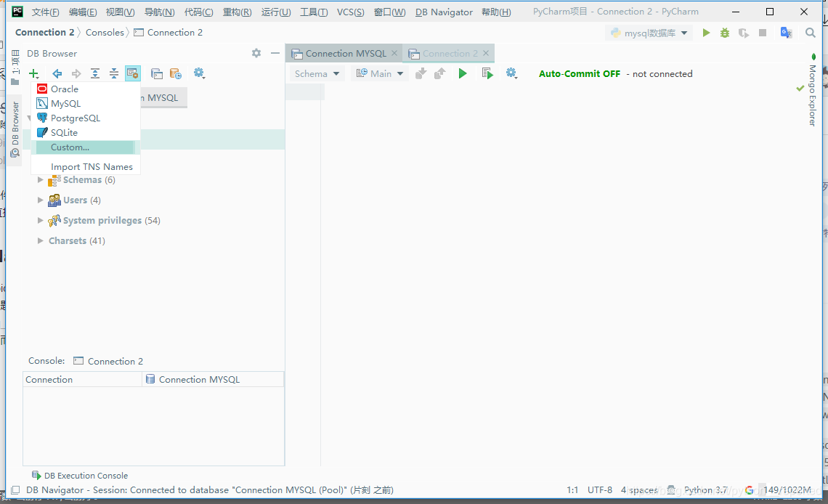Click Connection 2 breadcrumb root

tap(45, 32)
